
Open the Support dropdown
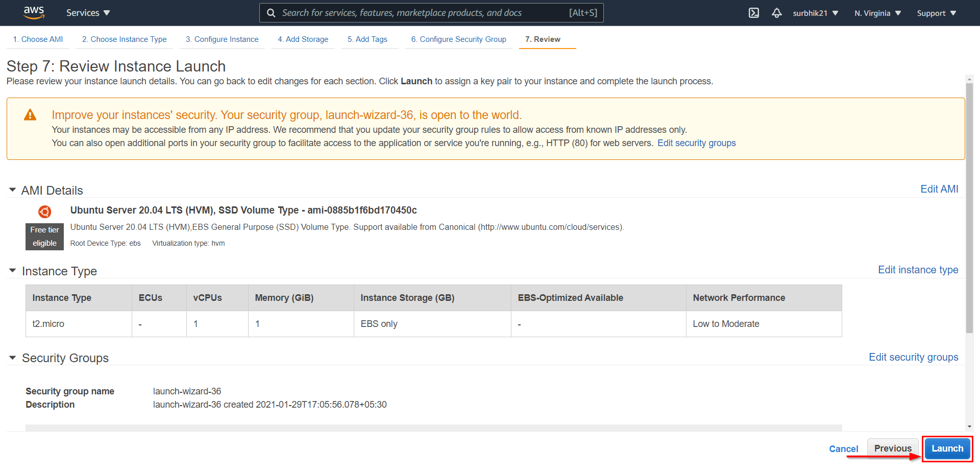[x=936, y=13]
